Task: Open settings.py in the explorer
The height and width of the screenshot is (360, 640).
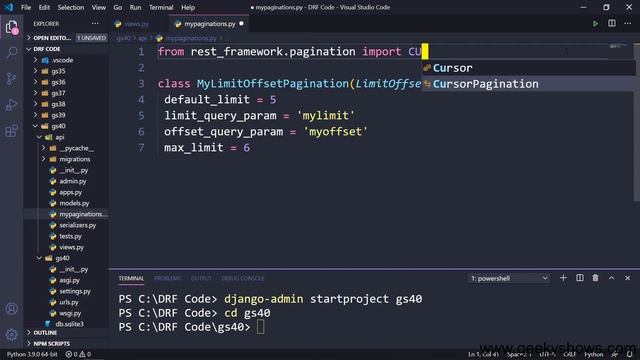Action: [x=67, y=291]
